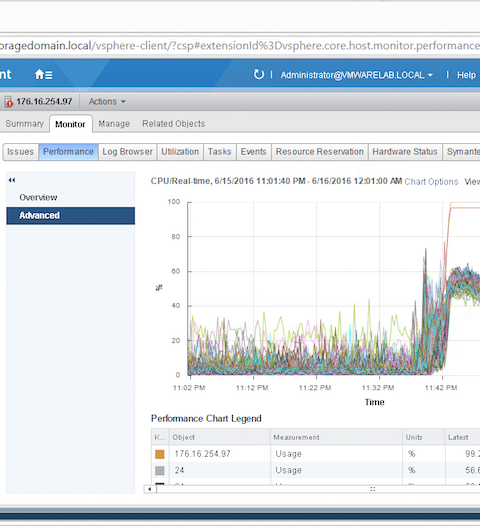The width and height of the screenshot is (480, 527).
Task: Open the Hardware Status sub-tab
Action: [405, 152]
